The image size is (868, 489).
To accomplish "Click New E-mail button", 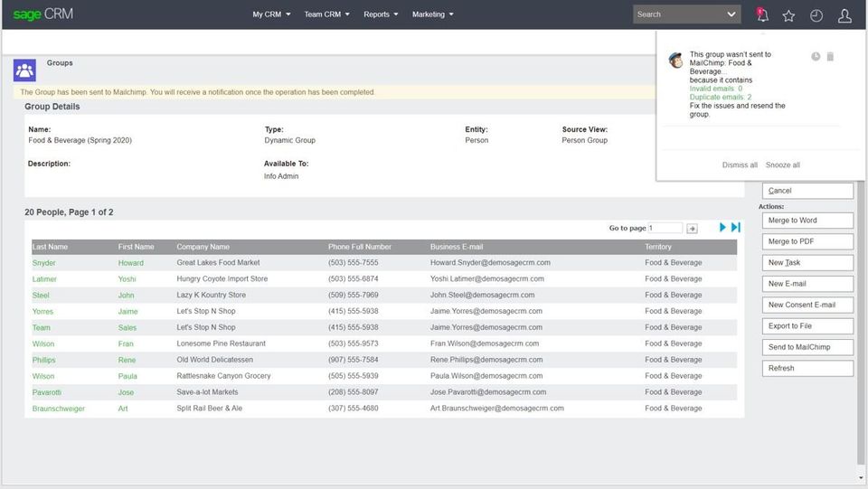I will (x=807, y=284).
